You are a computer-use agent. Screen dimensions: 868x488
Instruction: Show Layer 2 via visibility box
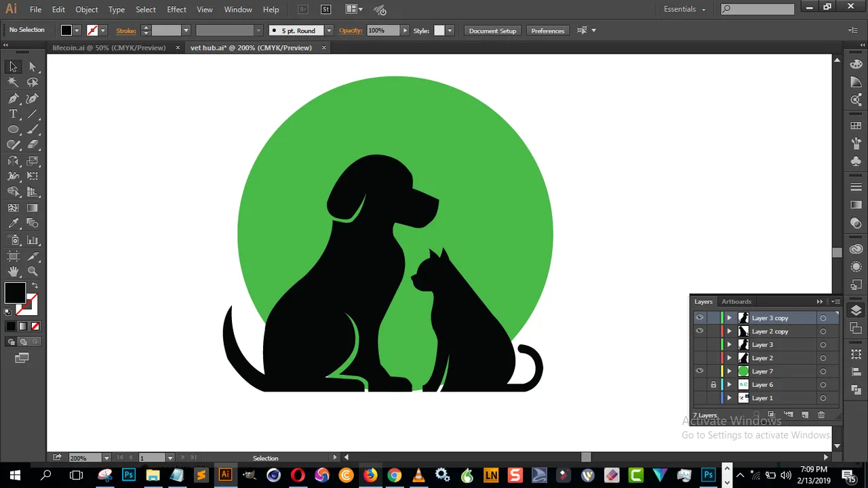pos(699,358)
